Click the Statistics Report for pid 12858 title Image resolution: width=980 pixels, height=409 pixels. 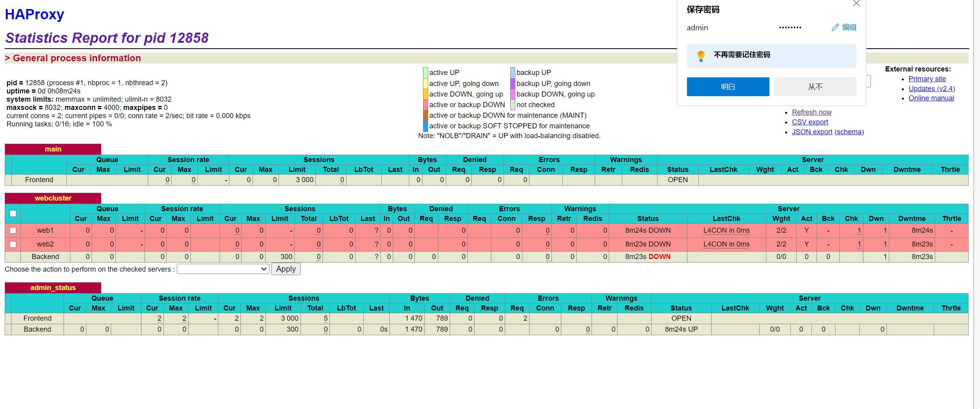107,38
